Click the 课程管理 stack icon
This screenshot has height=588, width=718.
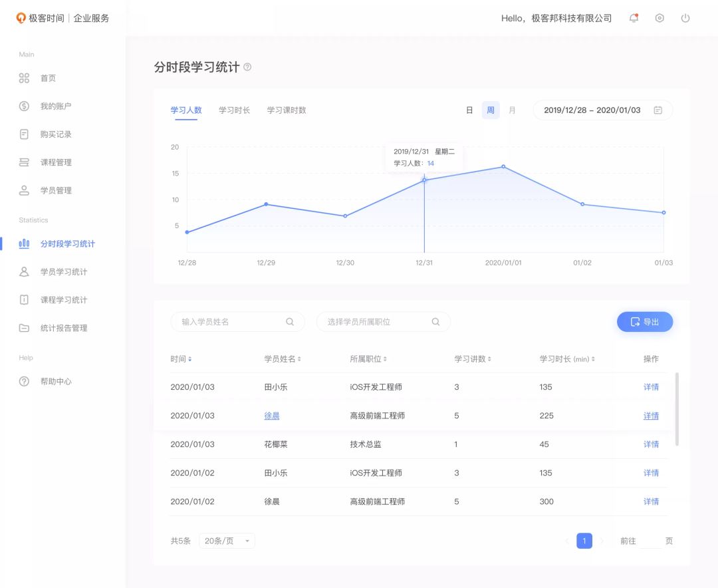tap(24, 162)
